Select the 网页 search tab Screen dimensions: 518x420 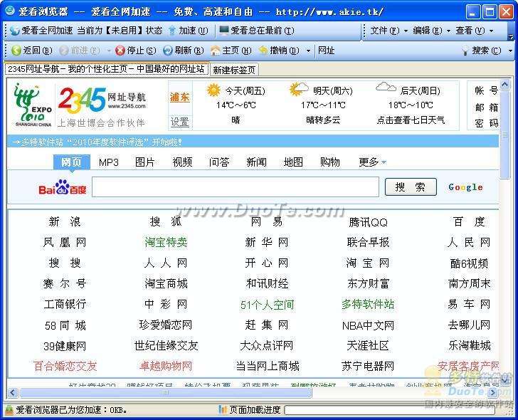pos(72,162)
